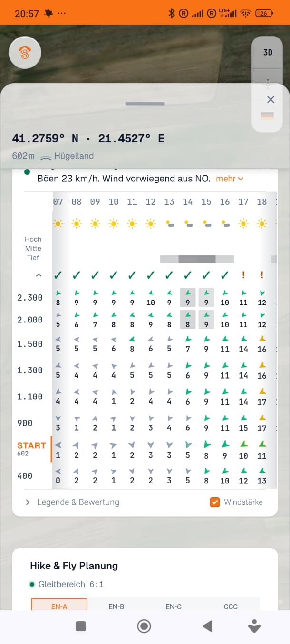Expand 'Legende & Bewertung' section

[x=72, y=502]
